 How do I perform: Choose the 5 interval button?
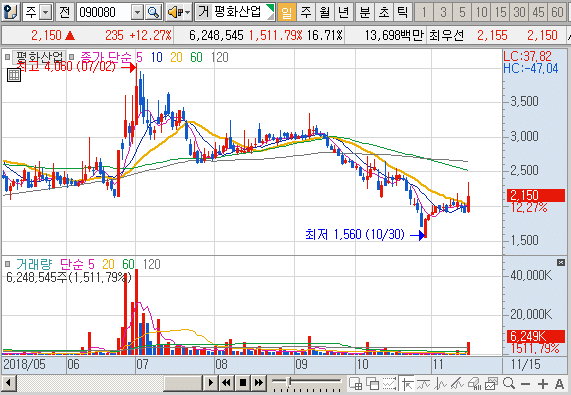coord(462,12)
